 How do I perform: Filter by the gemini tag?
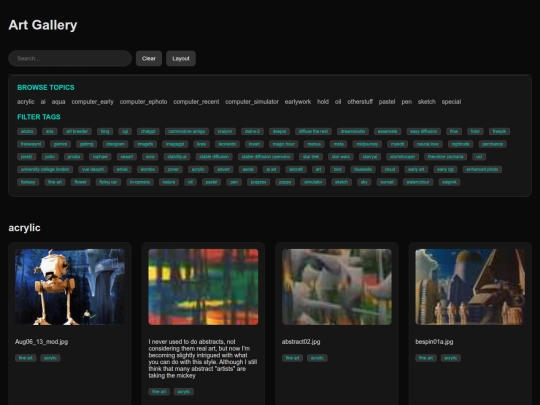[x=60, y=144]
